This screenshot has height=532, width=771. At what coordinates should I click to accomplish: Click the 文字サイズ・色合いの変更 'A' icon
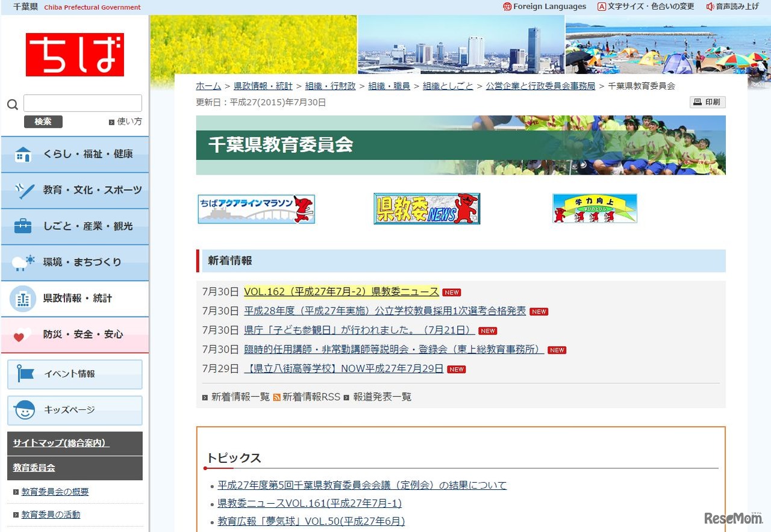602,7
